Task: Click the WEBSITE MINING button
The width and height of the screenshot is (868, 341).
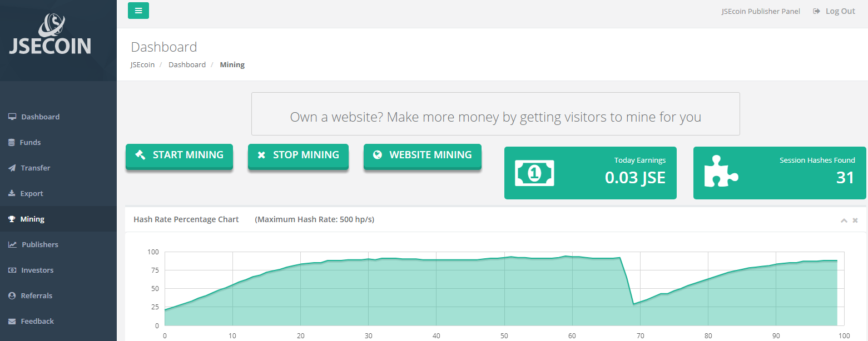Action: [423, 156]
